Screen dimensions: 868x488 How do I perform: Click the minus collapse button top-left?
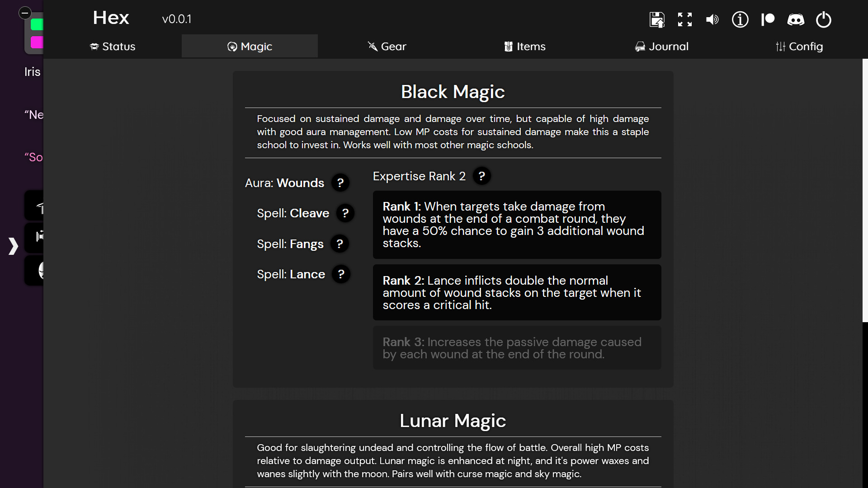coord(25,13)
